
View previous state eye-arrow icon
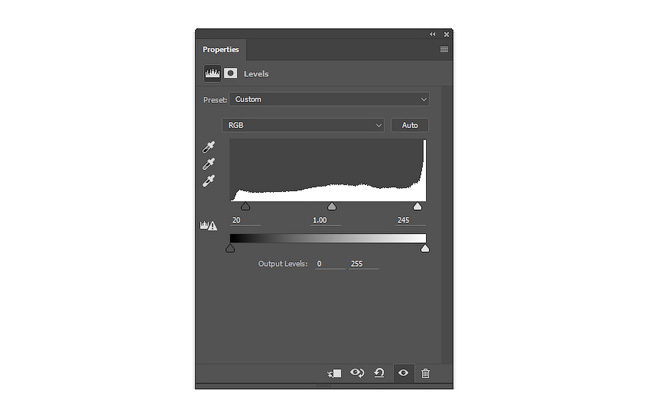357,373
